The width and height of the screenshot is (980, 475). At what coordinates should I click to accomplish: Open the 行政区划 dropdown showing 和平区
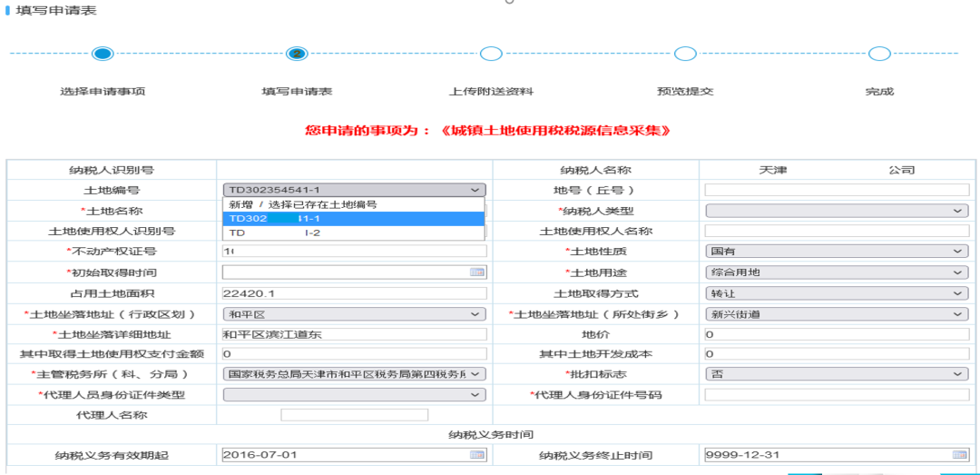(x=355, y=314)
